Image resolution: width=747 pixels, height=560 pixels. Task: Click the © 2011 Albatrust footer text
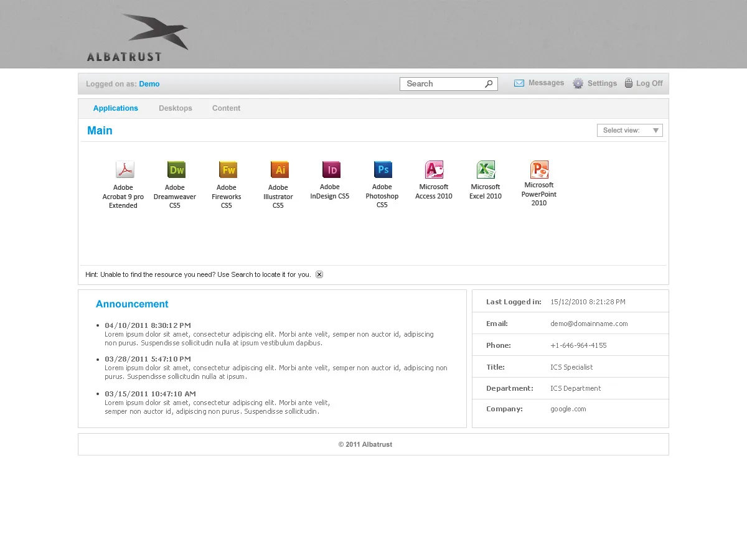pyautogui.click(x=365, y=444)
